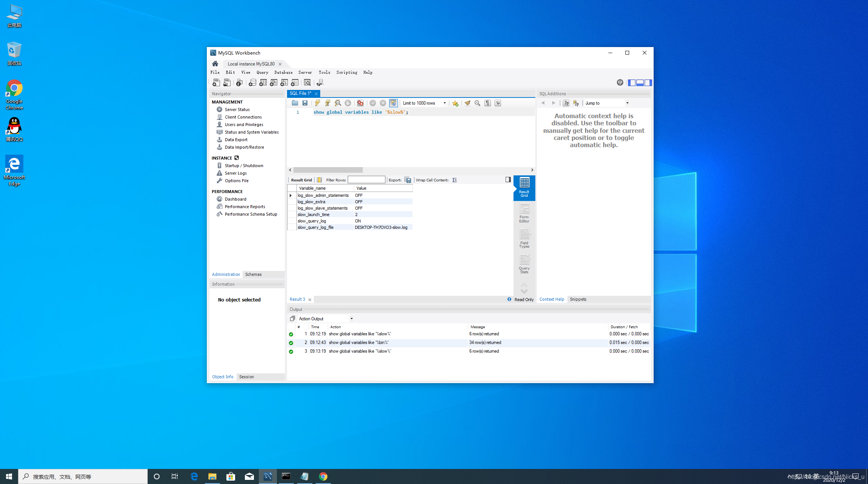Switch to the Schemas tab

click(253, 274)
